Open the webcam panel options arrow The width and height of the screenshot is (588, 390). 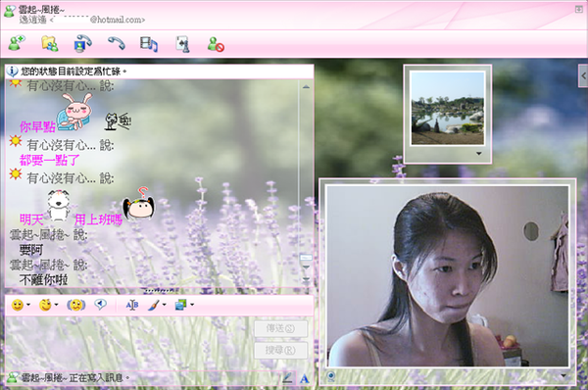(x=563, y=375)
